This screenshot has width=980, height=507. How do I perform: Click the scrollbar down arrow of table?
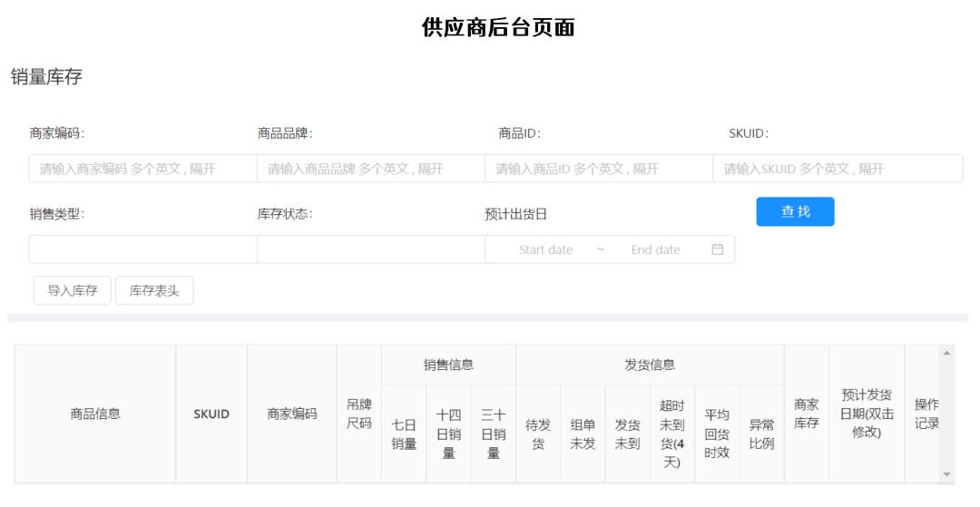pyautogui.click(x=946, y=474)
